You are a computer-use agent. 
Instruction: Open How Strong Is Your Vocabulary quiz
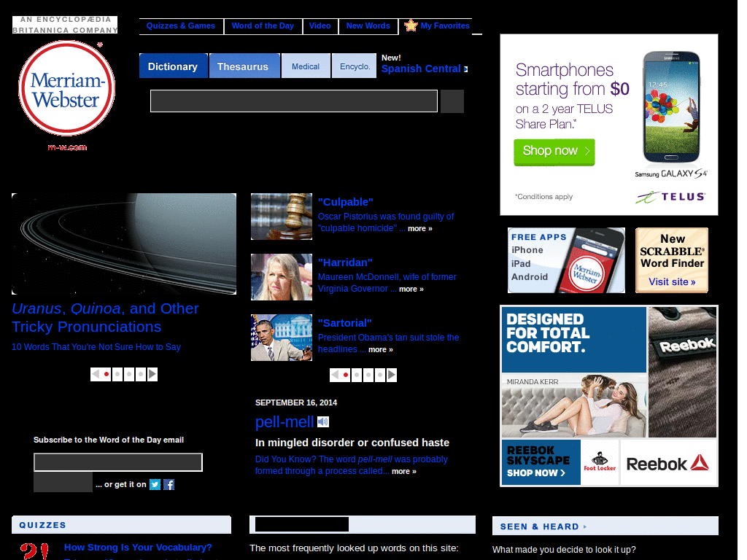[x=138, y=548]
